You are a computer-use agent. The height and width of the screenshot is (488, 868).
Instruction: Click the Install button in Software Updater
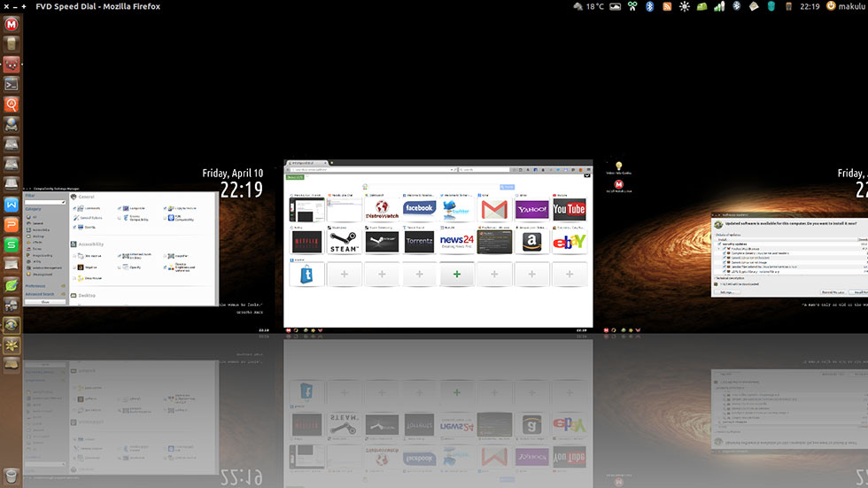point(860,292)
